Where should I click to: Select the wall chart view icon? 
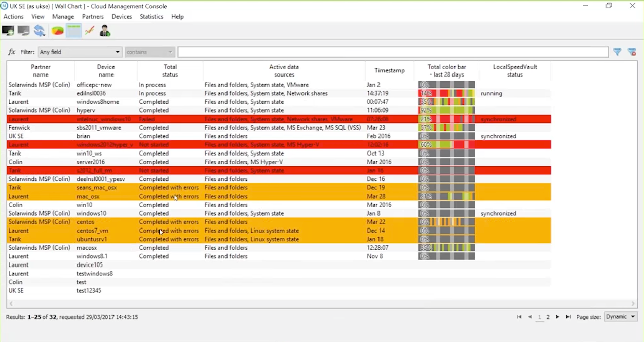[x=74, y=31]
